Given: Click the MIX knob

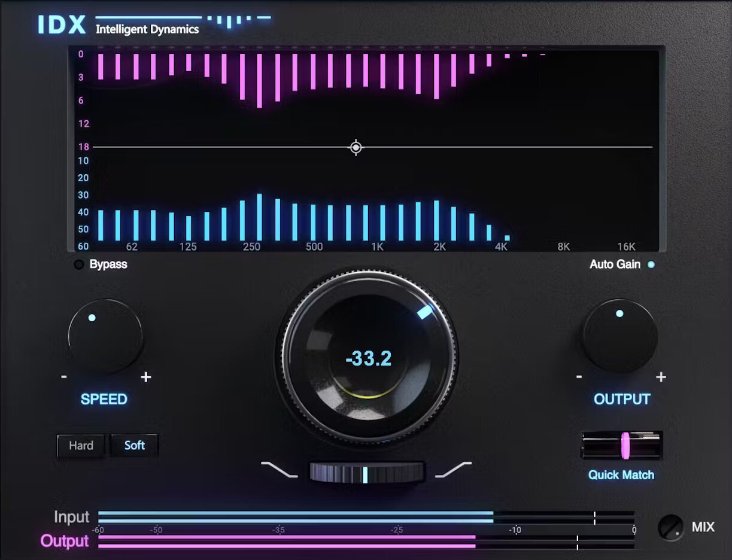Looking at the screenshot, I should tap(670, 527).
